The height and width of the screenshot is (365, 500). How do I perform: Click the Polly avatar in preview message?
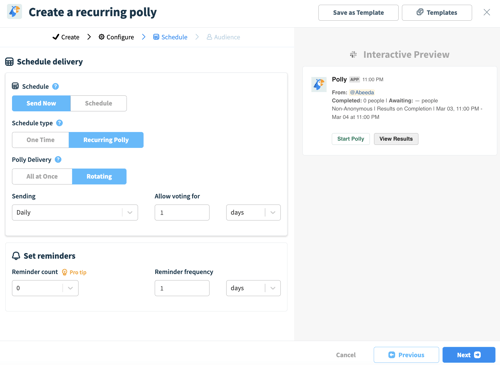pos(319,84)
